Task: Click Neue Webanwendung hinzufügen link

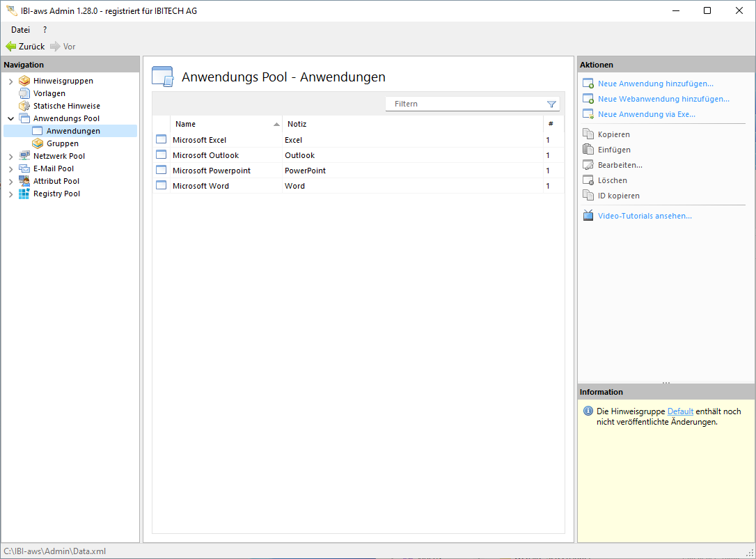Action: point(663,99)
